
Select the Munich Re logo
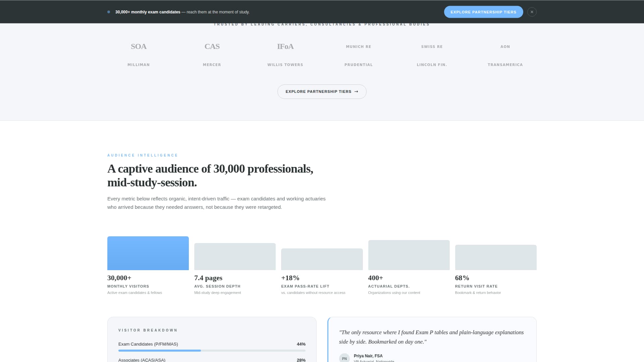click(x=359, y=47)
